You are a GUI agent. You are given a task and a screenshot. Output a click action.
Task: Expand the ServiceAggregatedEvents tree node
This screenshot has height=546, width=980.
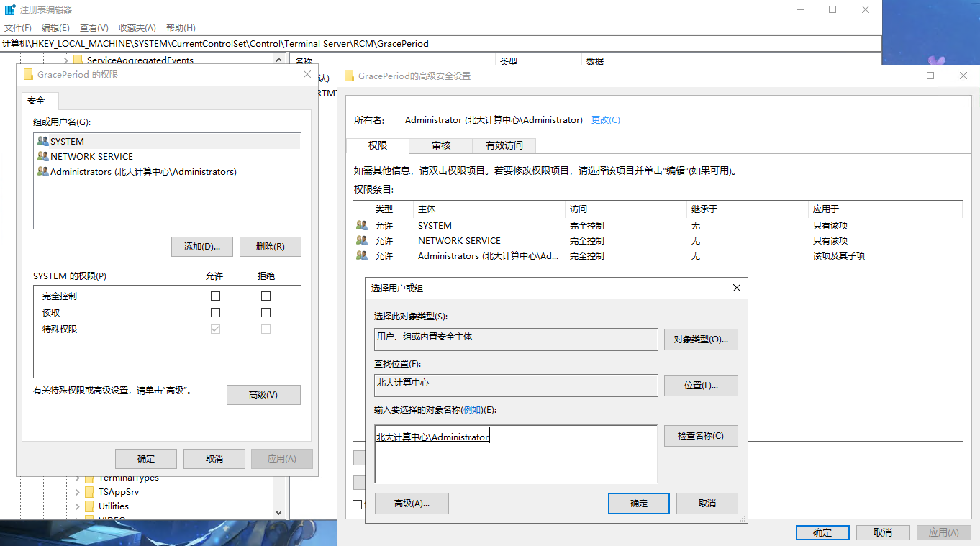pyautogui.click(x=65, y=60)
